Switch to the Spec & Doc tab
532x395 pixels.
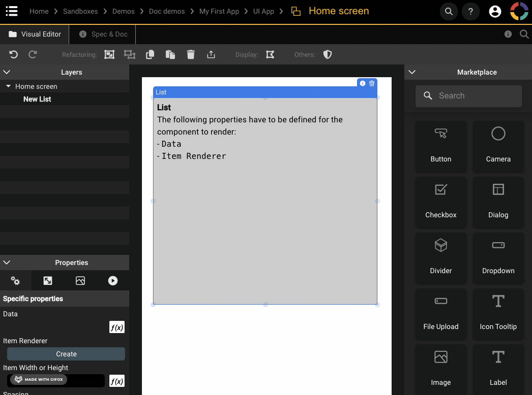click(x=104, y=34)
